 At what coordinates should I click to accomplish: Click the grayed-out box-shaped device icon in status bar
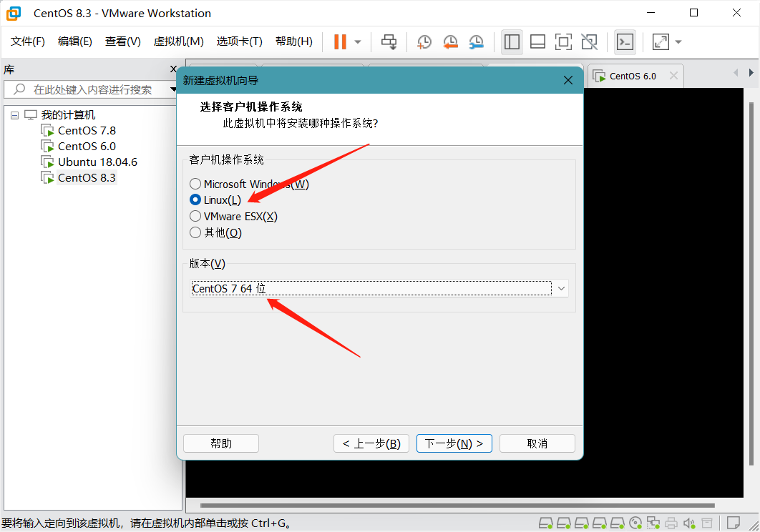tap(707, 523)
